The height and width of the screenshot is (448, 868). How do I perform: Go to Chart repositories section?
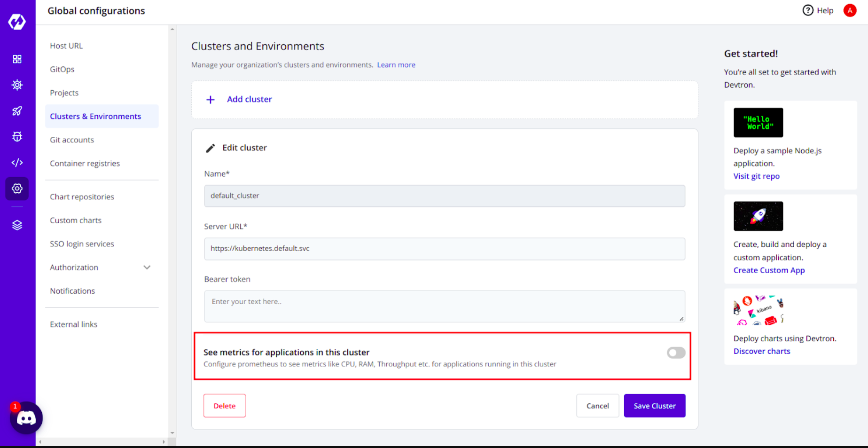click(82, 197)
